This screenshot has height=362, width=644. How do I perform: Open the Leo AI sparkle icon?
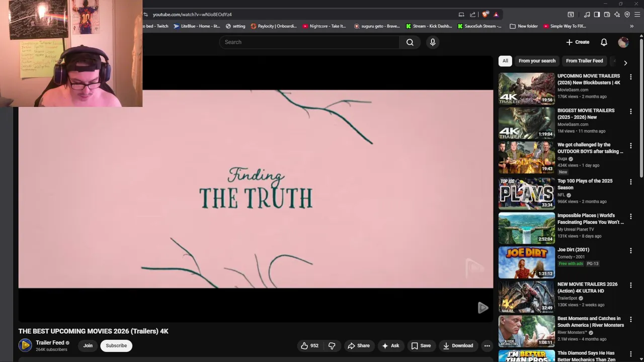point(617,15)
